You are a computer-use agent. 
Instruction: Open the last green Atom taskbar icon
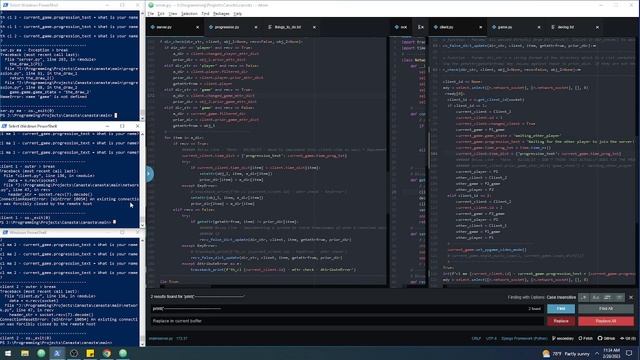click(x=123, y=353)
